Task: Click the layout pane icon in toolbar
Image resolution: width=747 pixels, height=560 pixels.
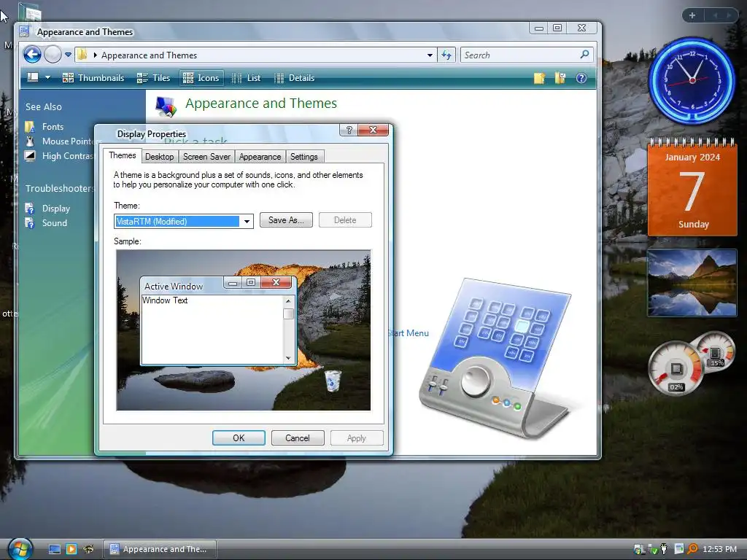Action: coord(33,77)
